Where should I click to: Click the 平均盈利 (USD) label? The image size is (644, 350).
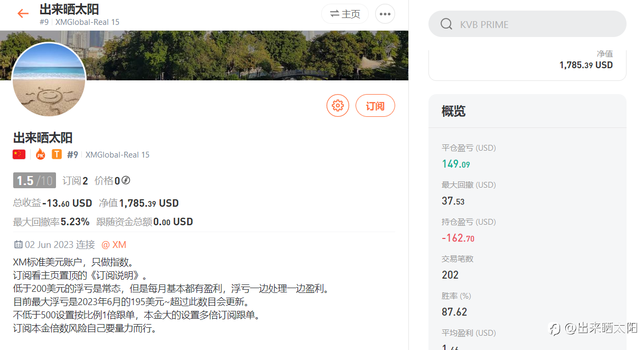[x=469, y=333]
